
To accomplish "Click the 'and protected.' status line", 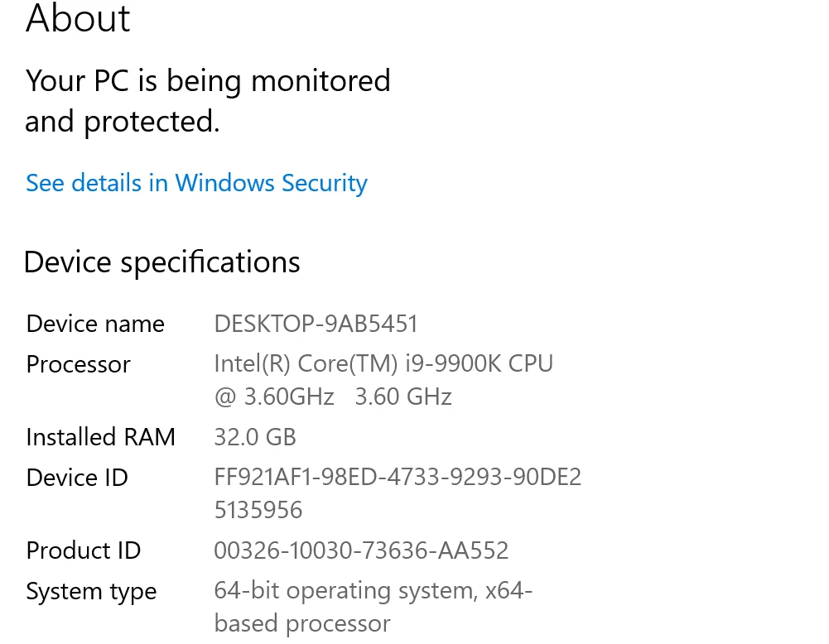I will [x=123, y=122].
